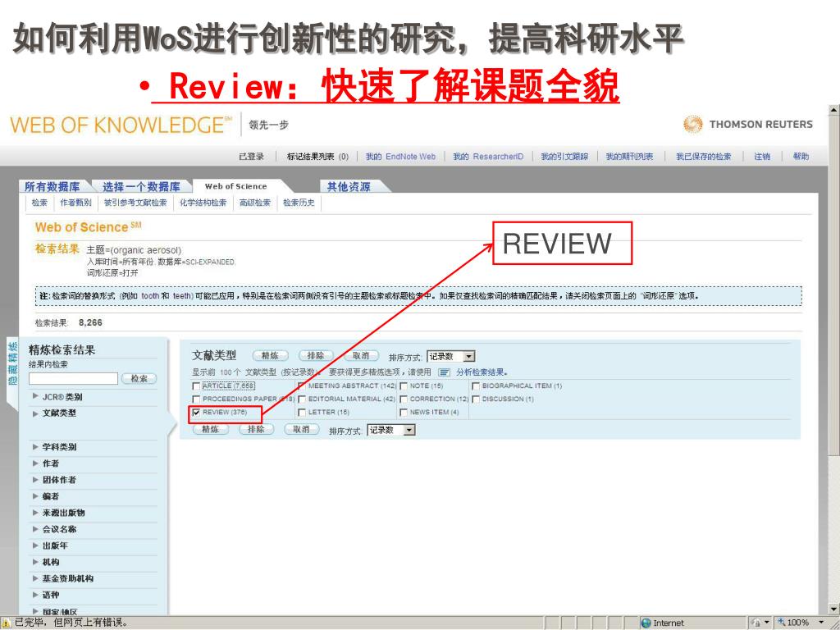Click the analyze results icon

(444, 372)
